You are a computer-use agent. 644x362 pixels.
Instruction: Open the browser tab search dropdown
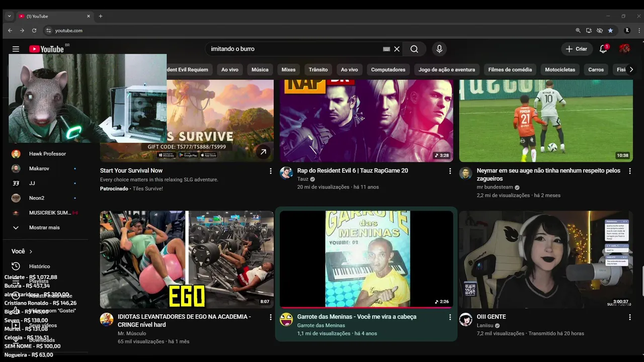pyautogui.click(x=9, y=16)
